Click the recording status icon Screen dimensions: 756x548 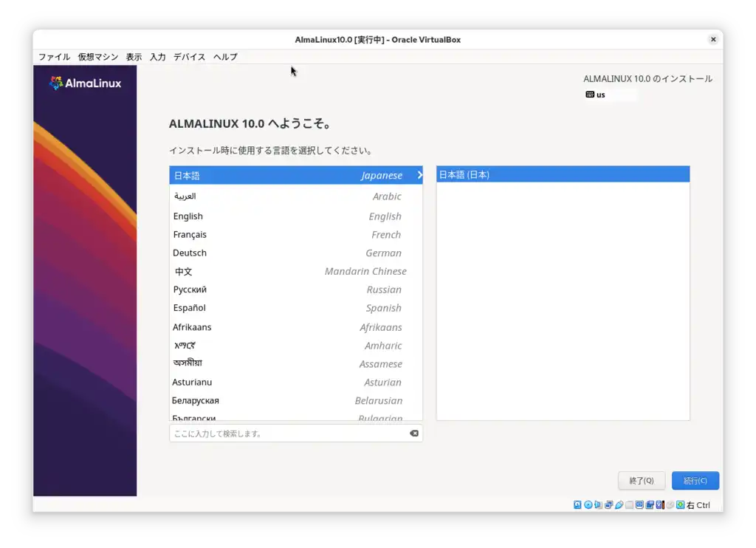651,504
